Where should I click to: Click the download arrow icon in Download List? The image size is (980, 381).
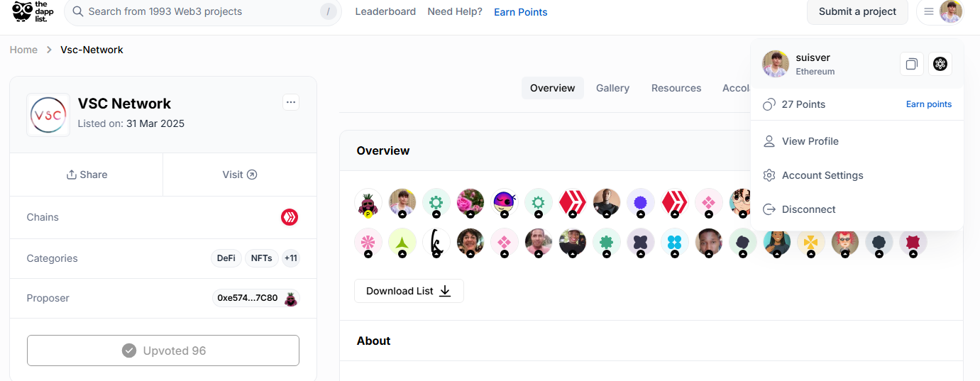445,291
